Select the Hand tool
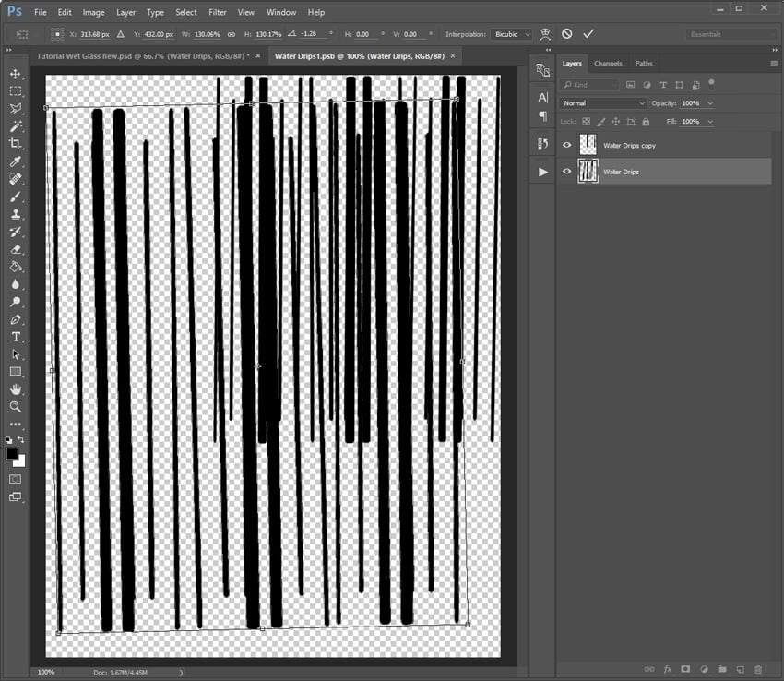 coord(16,389)
